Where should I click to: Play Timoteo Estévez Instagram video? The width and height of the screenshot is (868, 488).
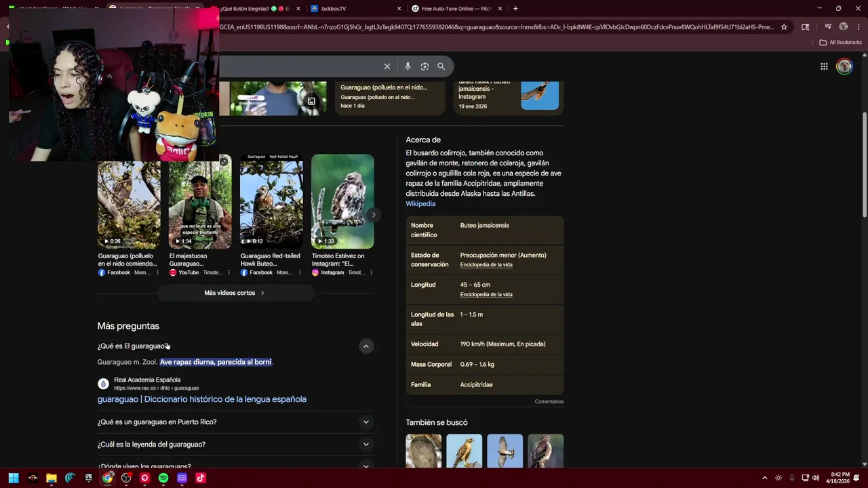[342, 201]
